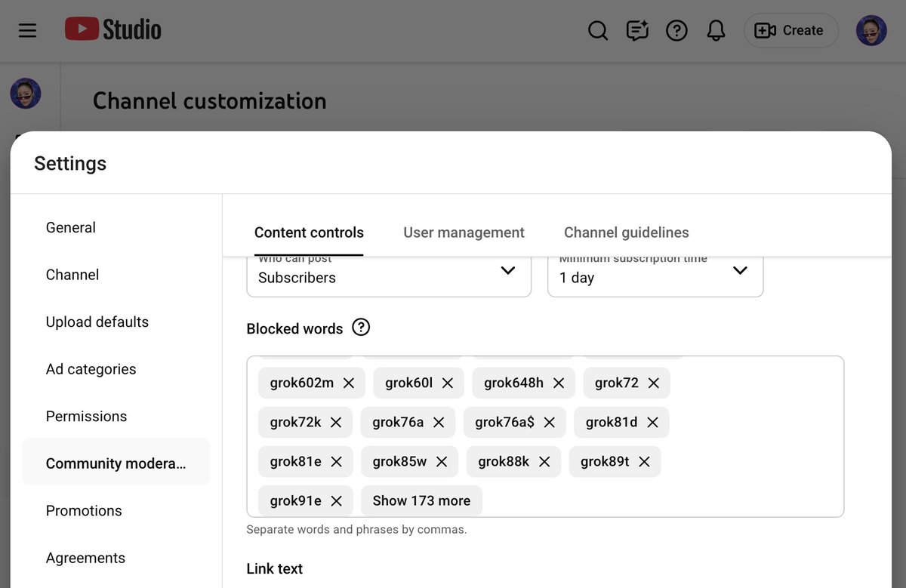
Task: Expand the Minimum subscription time dropdown
Action: pyautogui.click(x=655, y=275)
